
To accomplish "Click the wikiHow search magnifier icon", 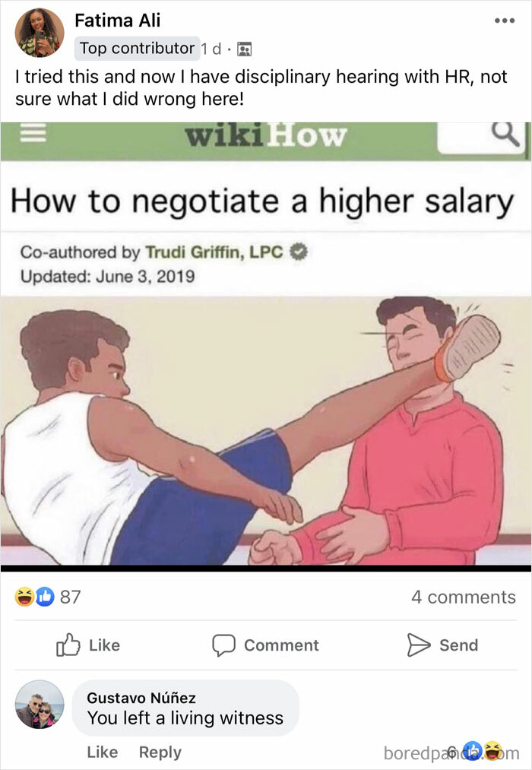I will pos(506,134).
